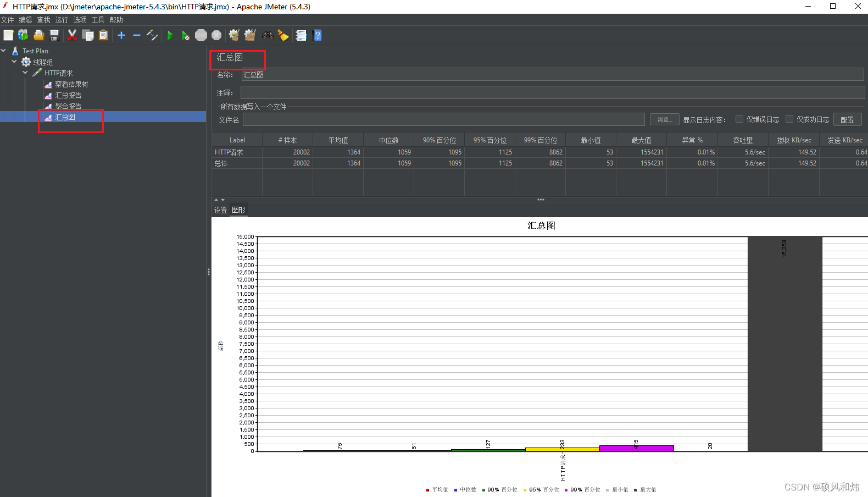Click the Cut scissors icon

point(72,35)
